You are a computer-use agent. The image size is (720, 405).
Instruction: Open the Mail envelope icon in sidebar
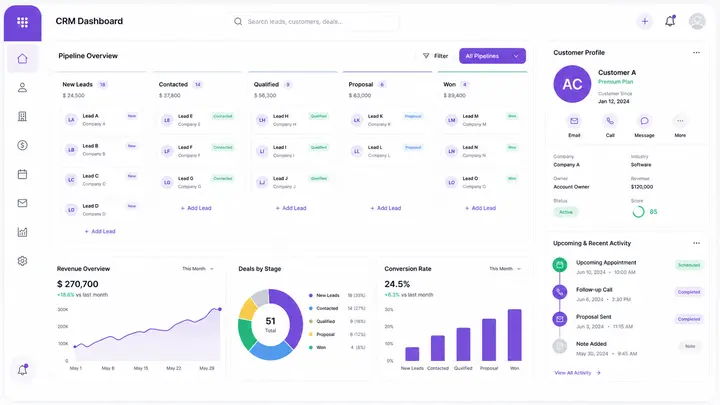(x=22, y=203)
